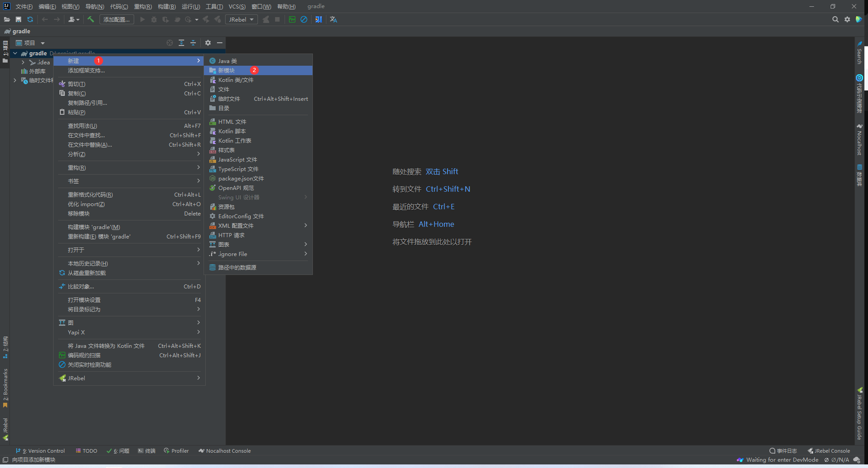
Task: Open the 构建(B) menu in menu bar
Action: tap(167, 6)
